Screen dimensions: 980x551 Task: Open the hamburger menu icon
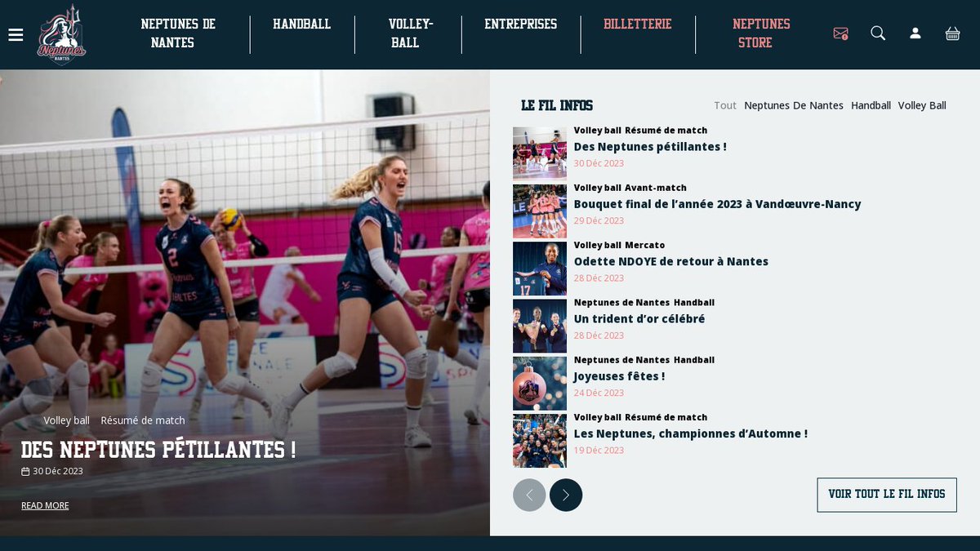click(x=16, y=34)
